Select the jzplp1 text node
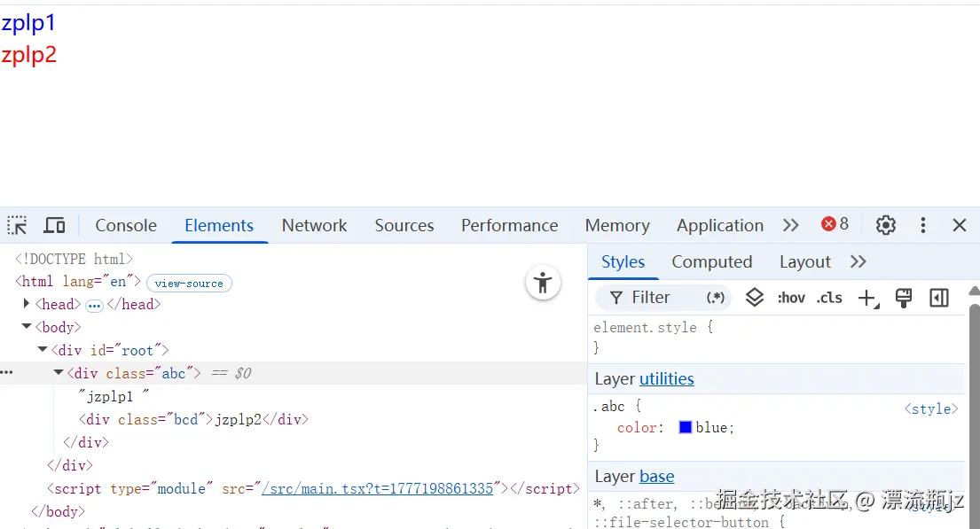The width and height of the screenshot is (980, 529). pyautogui.click(x=114, y=396)
